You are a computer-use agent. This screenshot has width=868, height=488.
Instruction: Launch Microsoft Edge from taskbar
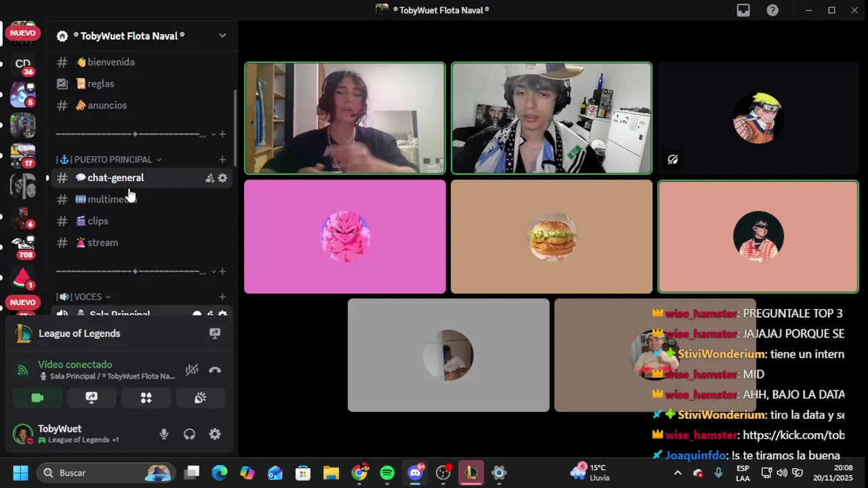coord(220,472)
